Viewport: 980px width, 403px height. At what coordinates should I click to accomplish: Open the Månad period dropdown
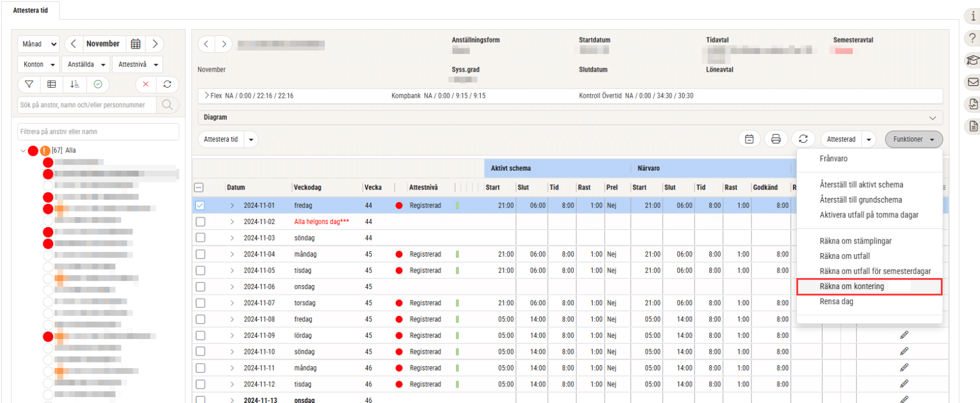coord(38,44)
